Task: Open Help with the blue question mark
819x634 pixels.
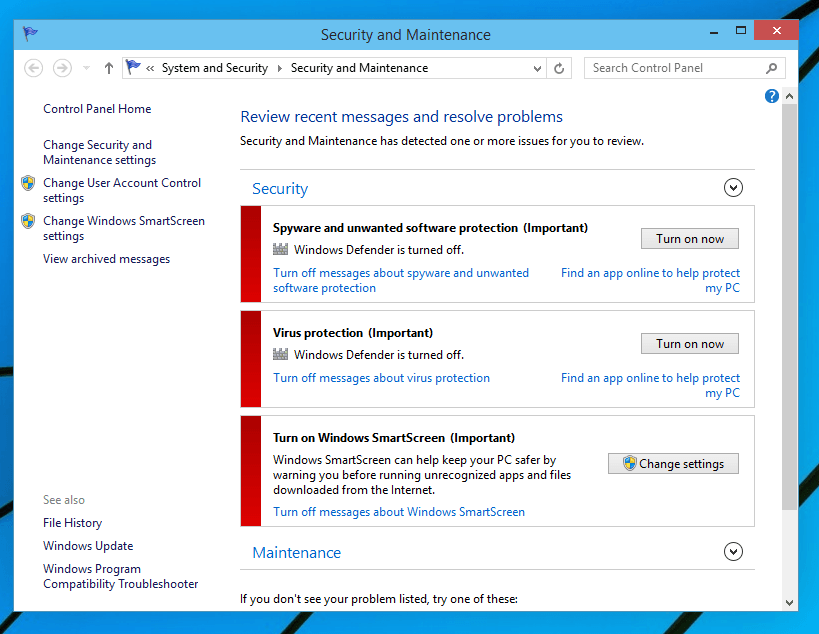Action: click(771, 96)
